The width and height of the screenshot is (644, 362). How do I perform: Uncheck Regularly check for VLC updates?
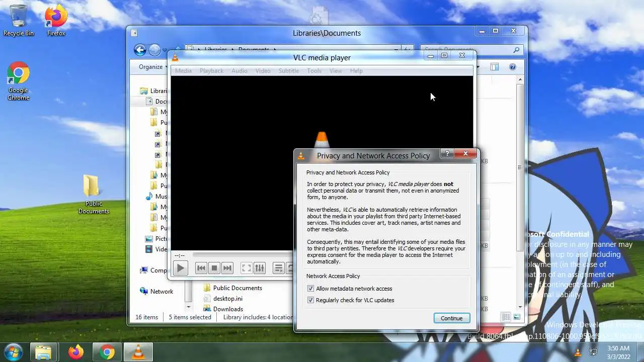click(x=310, y=300)
